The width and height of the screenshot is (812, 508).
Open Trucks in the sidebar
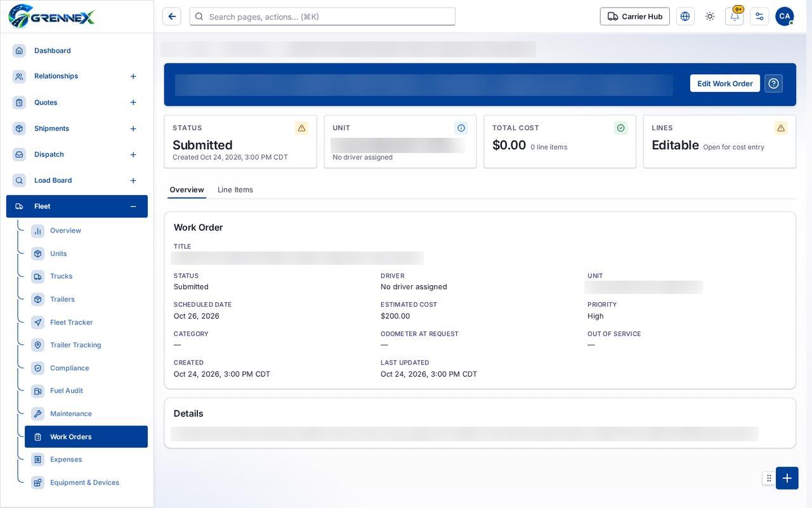(x=86, y=276)
